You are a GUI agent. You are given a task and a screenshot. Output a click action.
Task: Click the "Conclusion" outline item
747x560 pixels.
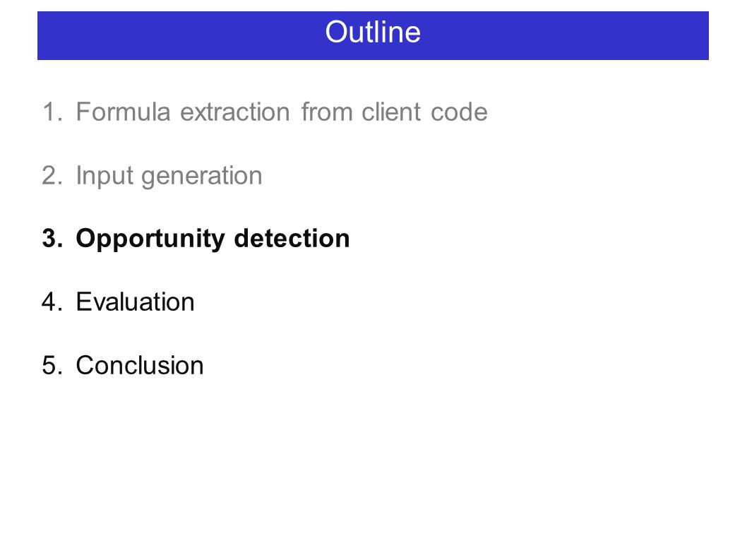[140, 366]
